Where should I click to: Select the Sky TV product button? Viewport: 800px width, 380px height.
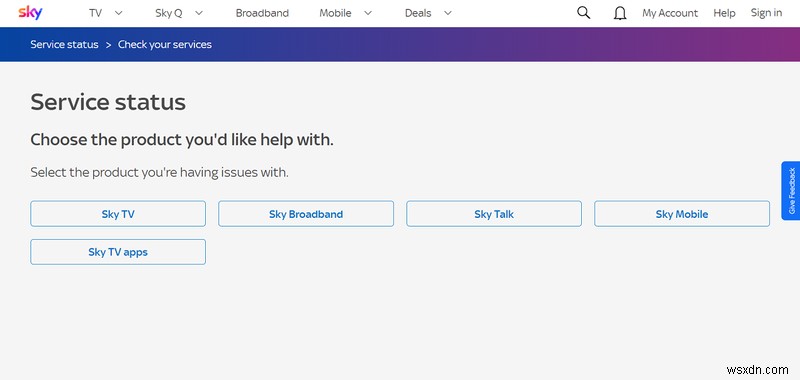118,214
